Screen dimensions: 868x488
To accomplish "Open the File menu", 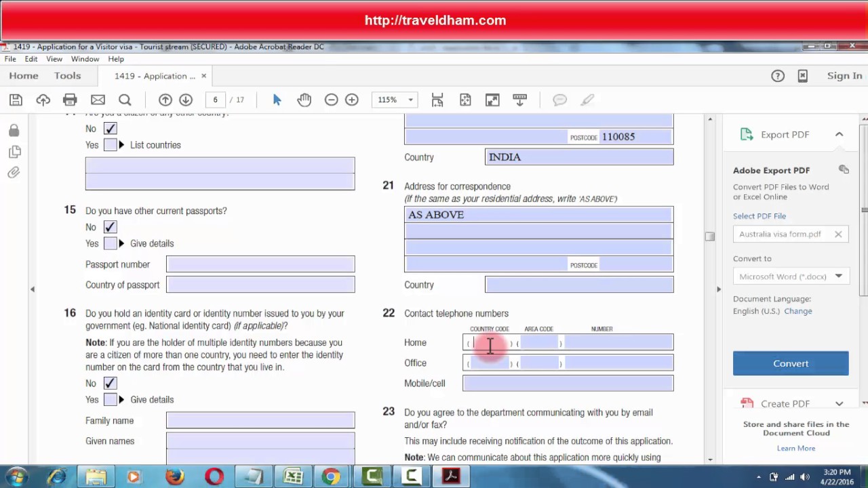I will (10, 59).
